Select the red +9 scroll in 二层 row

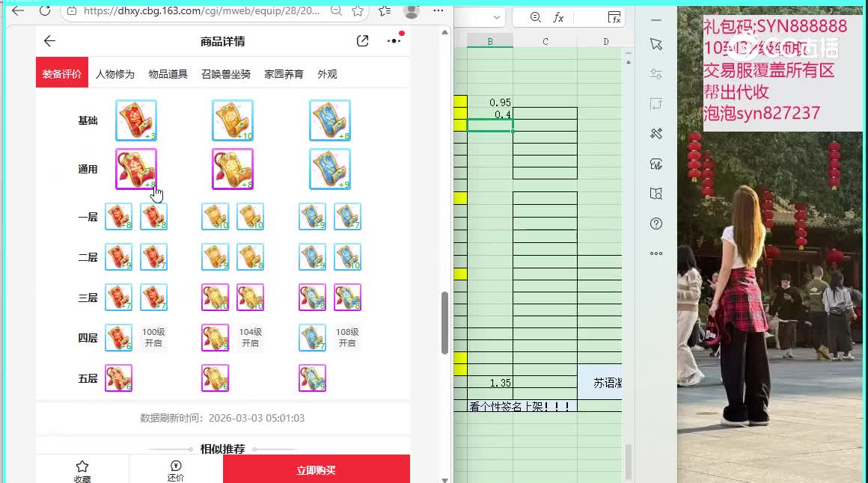pyautogui.click(x=118, y=256)
